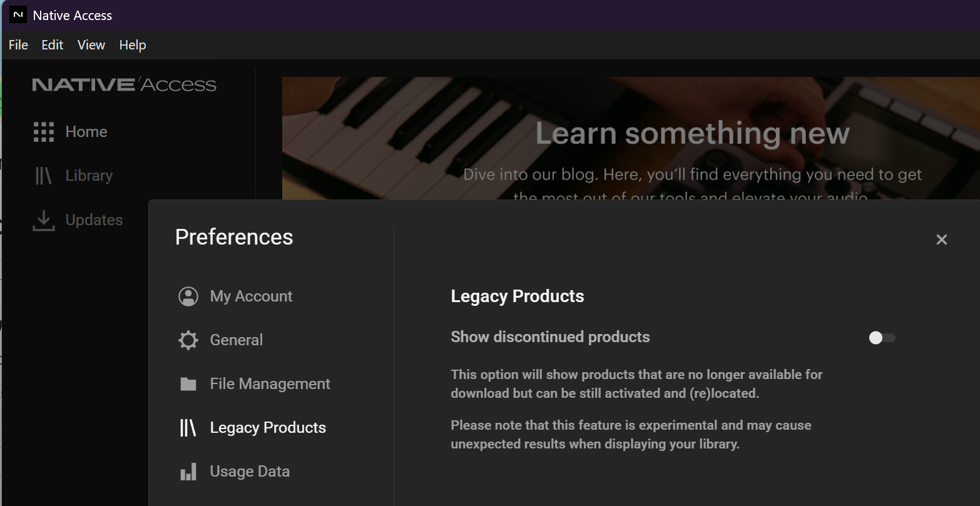Click the Library shelves icon in sidebar
This screenshot has height=506, width=980.
point(43,176)
